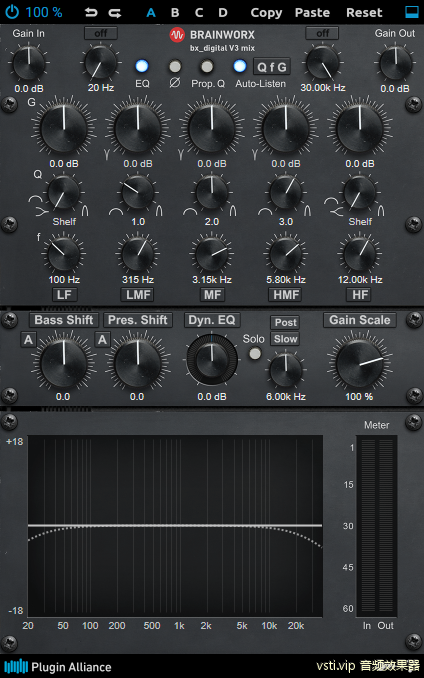
Task: Click the Gain Scale label button
Action: click(x=360, y=320)
